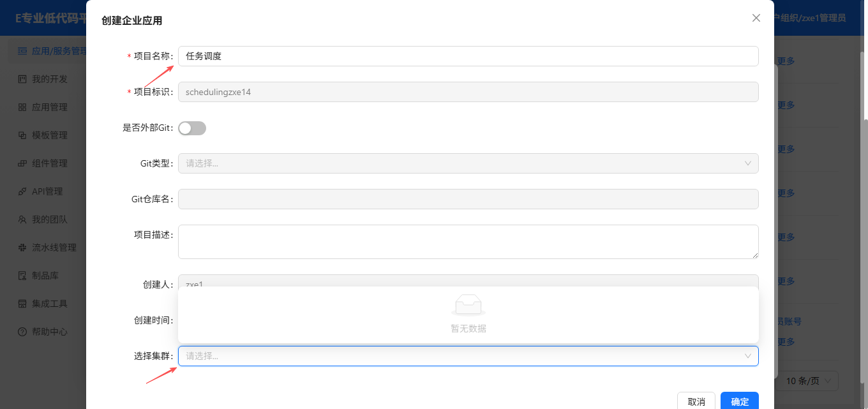Expand the 选择集群 cluster dropdown
This screenshot has width=868, height=409.
click(468, 356)
